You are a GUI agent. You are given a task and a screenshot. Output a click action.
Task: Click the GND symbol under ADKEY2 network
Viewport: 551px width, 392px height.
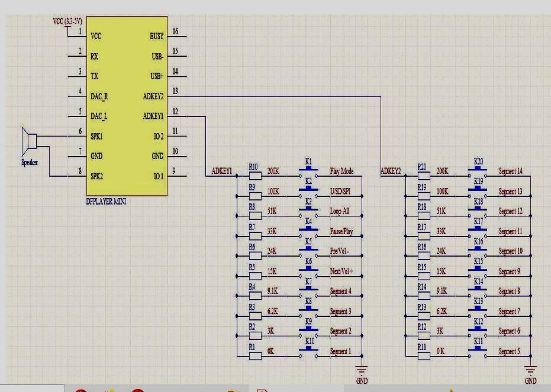click(530, 370)
